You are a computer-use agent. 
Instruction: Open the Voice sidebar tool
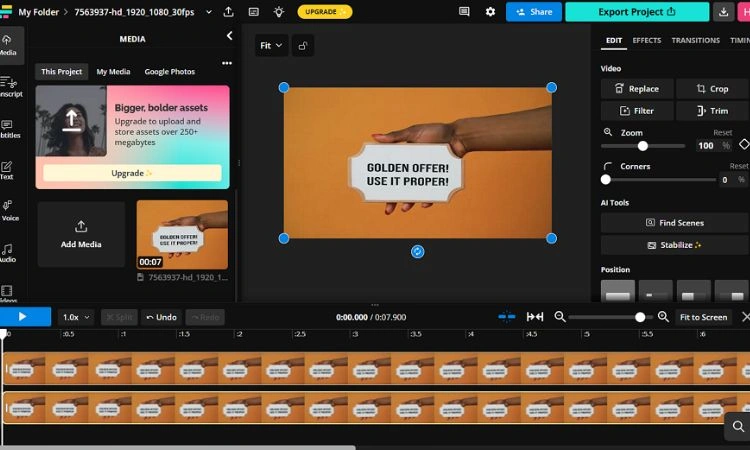(x=9, y=210)
